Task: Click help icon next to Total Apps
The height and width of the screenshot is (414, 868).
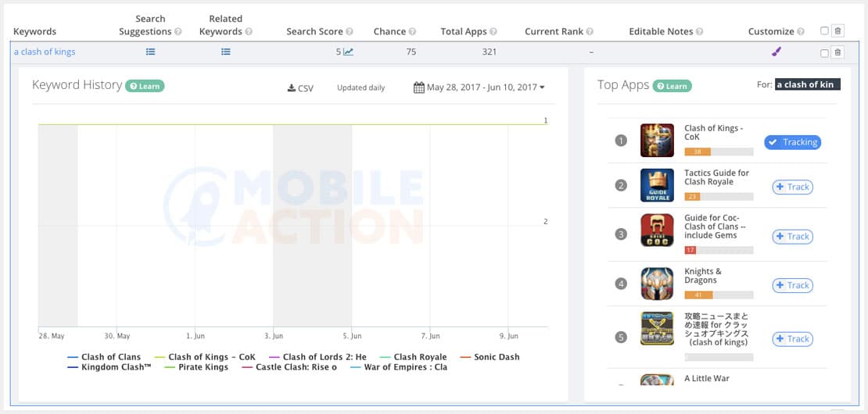Action: (493, 32)
